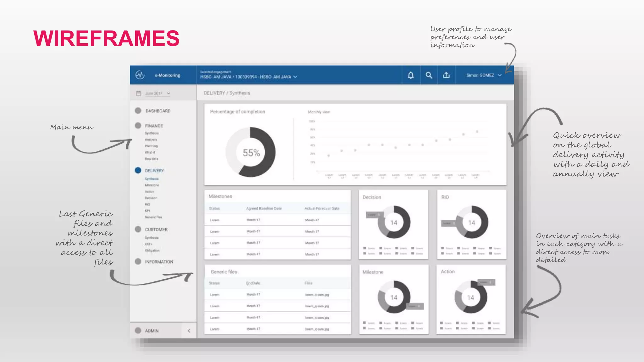Select KPI under DELIVERY
This screenshot has width=644, height=362.
tap(147, 211)
